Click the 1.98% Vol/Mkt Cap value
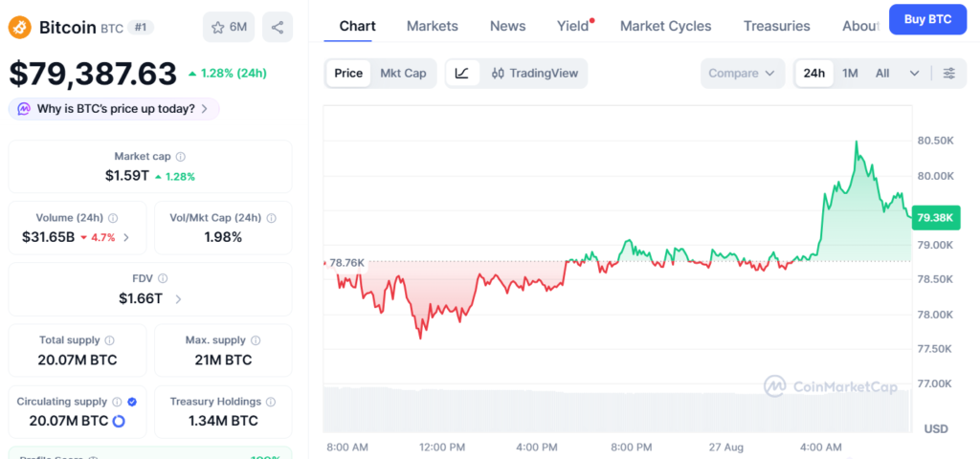This screenshot has width=980, height=459. tap(223, 237)
